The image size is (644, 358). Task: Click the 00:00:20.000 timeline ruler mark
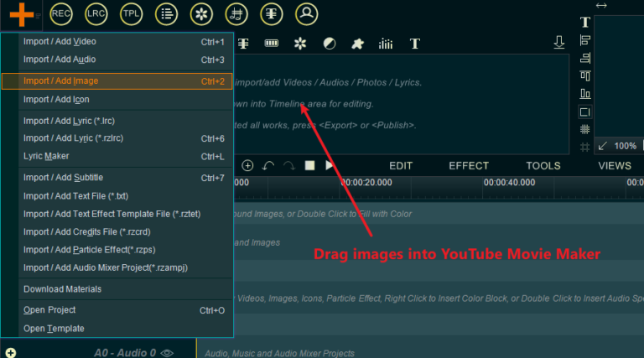366,182
